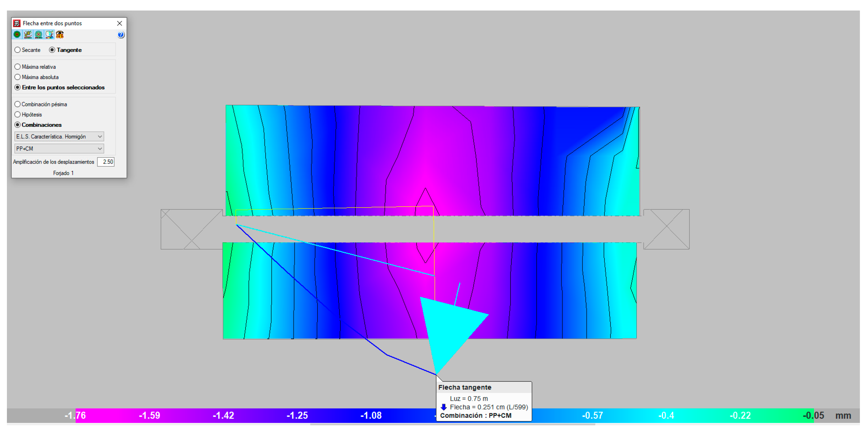Select the Secante radio option
868x431 pixels.
(18, 50)
